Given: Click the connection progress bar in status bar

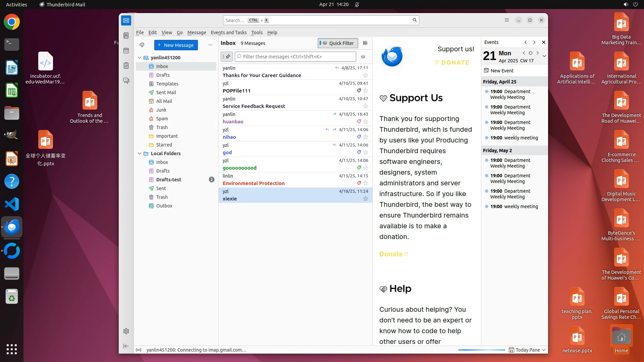Looking at the screenshot, I should pos(481,350).
